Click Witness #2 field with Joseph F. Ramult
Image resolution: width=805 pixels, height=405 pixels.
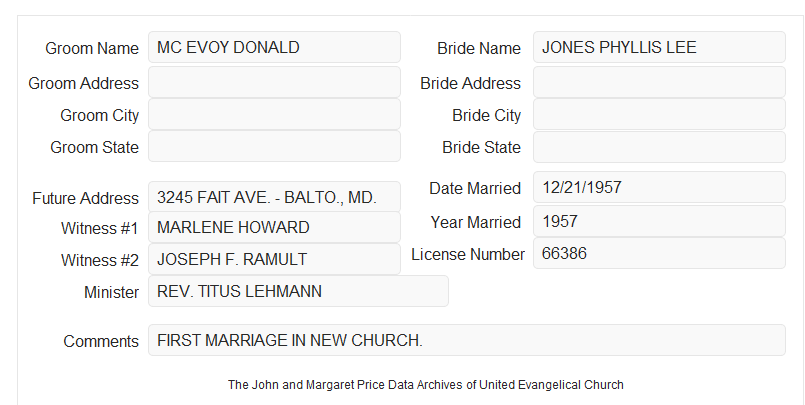point(274,259)
